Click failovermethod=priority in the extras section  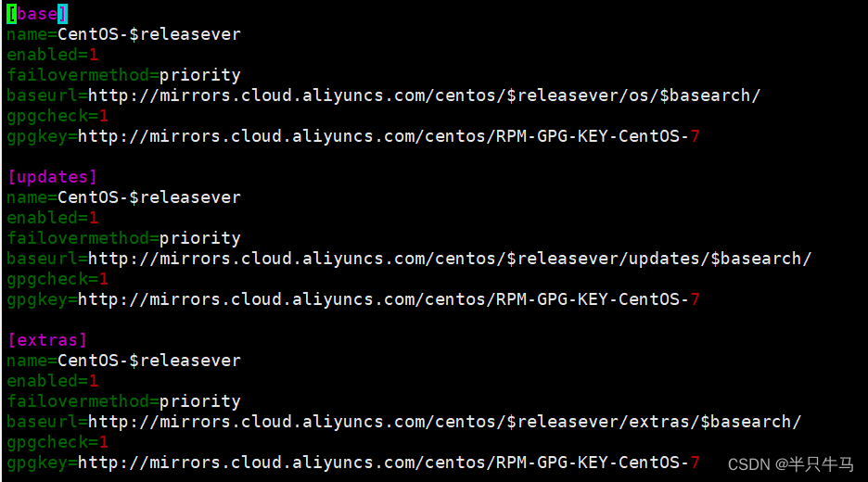(123, 401)
